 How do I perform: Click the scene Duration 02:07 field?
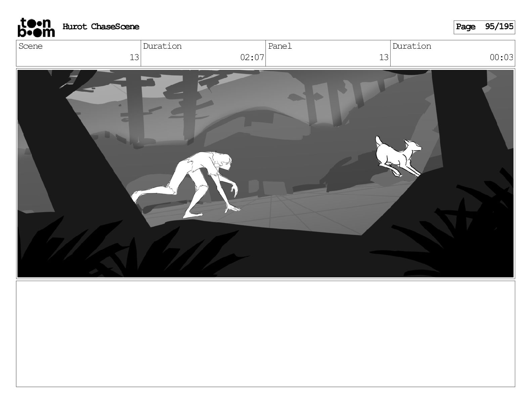(203, 53)
